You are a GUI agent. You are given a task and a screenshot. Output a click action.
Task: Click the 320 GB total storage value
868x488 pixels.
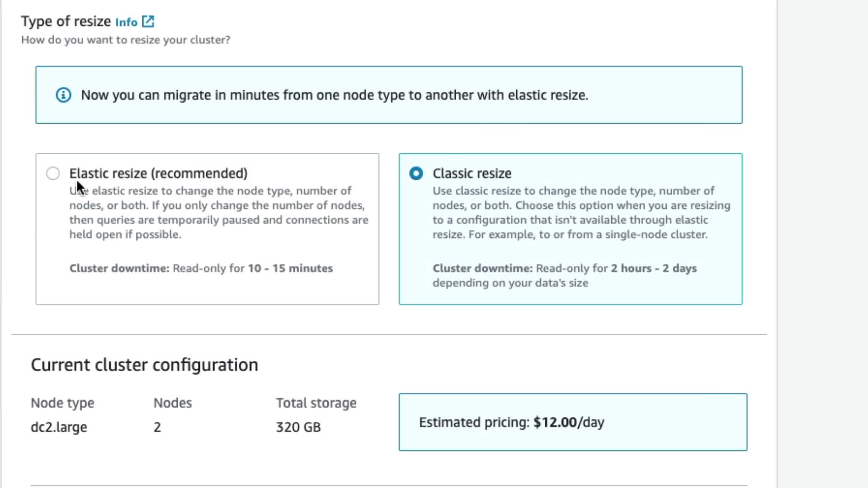(x=298, y=427)
